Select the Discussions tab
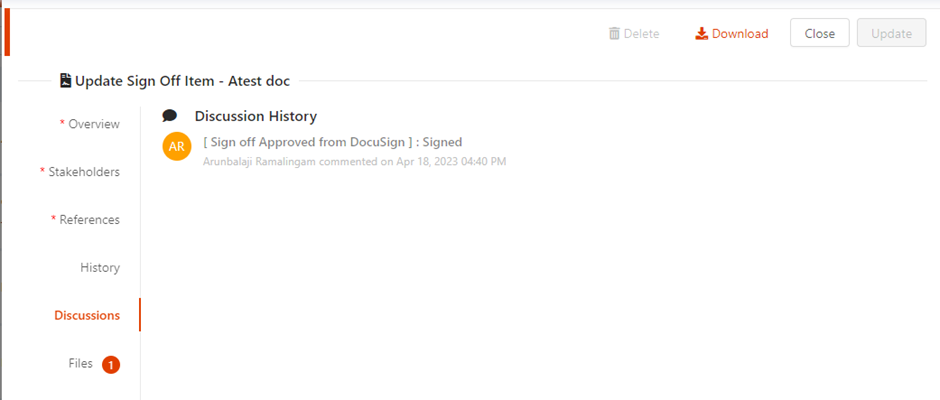The height and width of the screenshot is (400, 940). 87,315
